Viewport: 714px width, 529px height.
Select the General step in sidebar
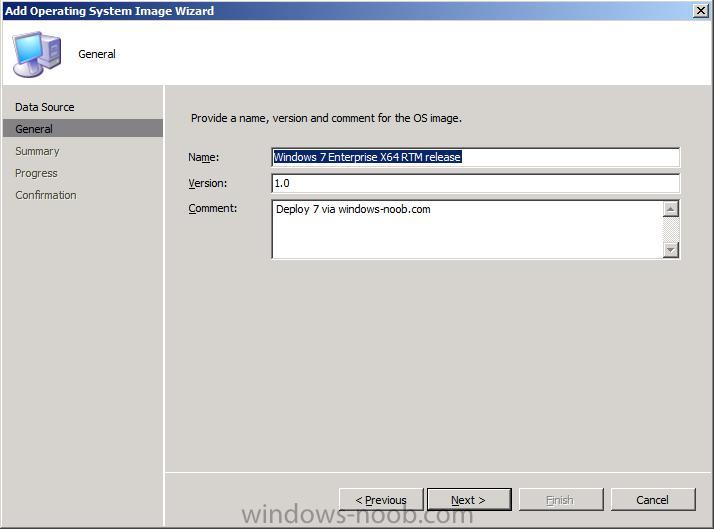point(83,129)
